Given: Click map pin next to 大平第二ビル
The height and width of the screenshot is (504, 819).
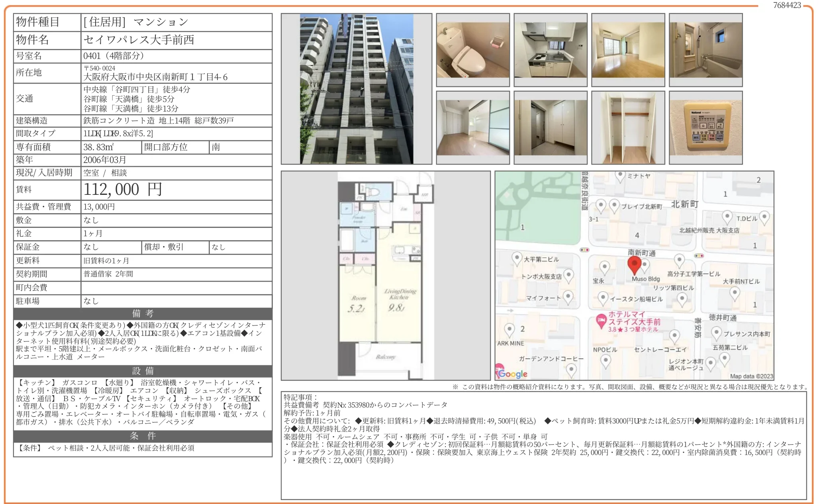Looking at the screenshot, I should (517, 258).
